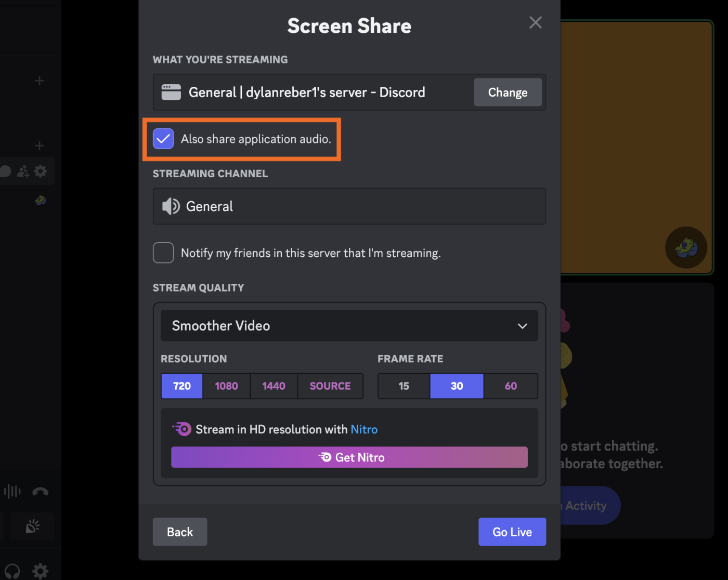Toggle deafen with the headphones icon
728x580 pixels.
(11, 572)
